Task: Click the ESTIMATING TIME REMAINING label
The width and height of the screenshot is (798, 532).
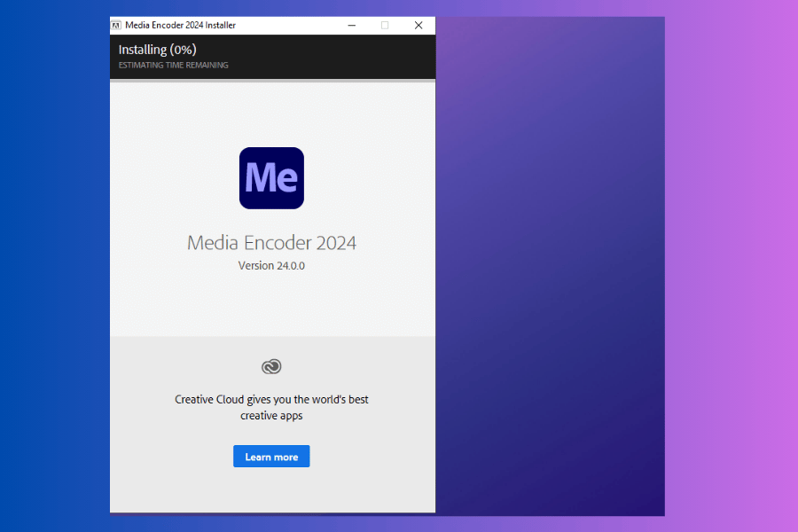Action: (x=173, y=66)
